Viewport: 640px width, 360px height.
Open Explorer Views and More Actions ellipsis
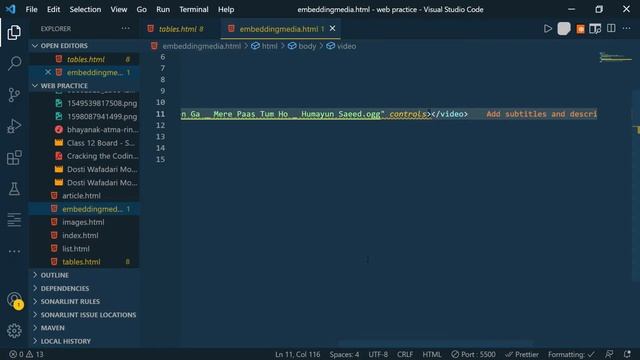point(125,29)
